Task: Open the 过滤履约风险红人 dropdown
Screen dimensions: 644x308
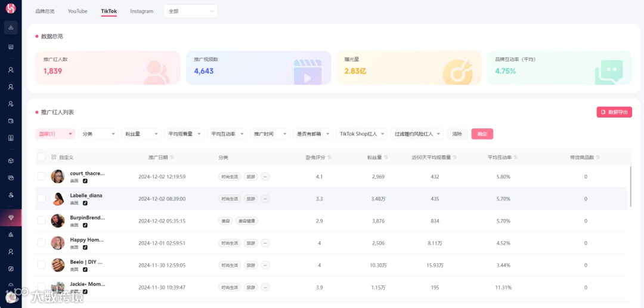Action: point(417,134)
